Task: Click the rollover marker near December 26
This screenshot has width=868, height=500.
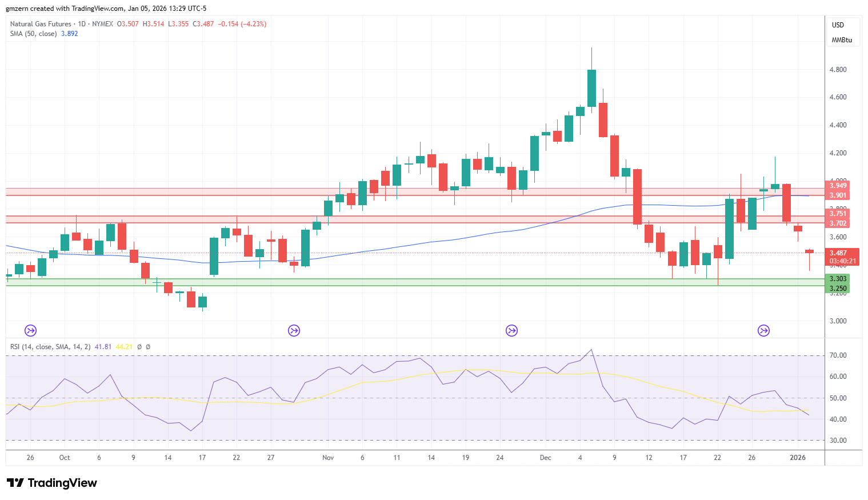Action: pos(763,330)
